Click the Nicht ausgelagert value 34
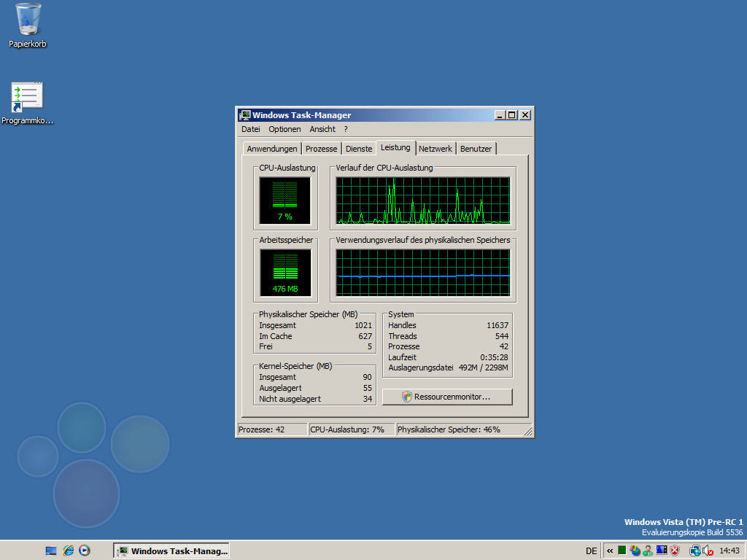 (368, 399)
